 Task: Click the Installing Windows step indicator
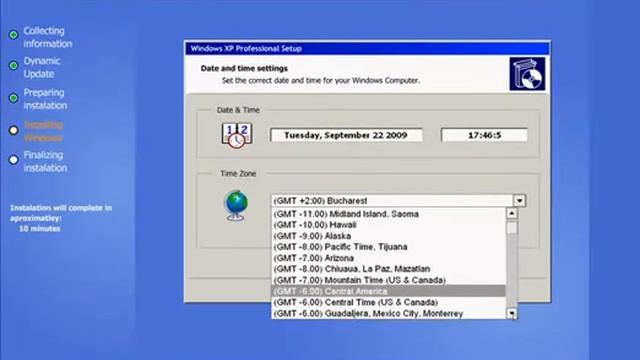13,130
